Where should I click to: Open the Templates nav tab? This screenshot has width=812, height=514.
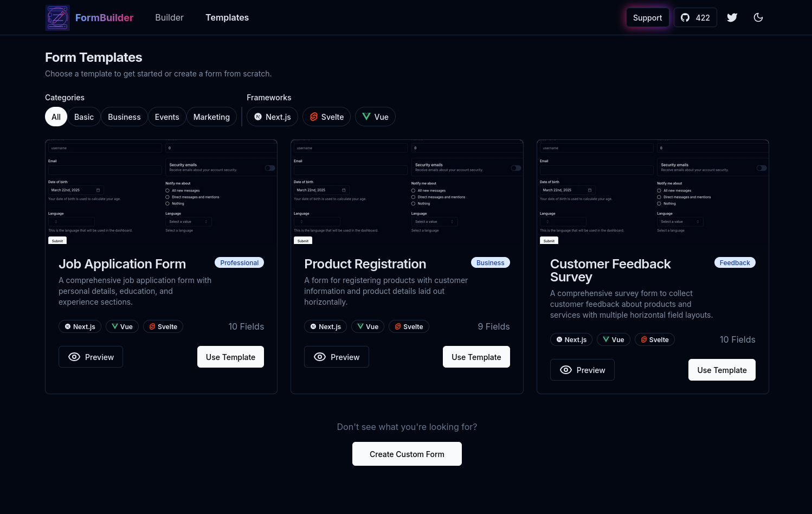[227, 17]
